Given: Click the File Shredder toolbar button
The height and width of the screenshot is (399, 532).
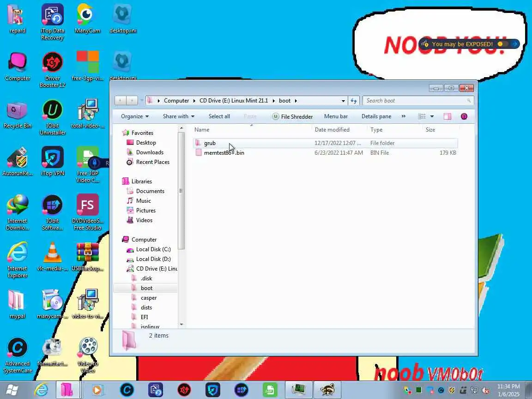Looking at the screenshot, I should (x=292, y=116).
